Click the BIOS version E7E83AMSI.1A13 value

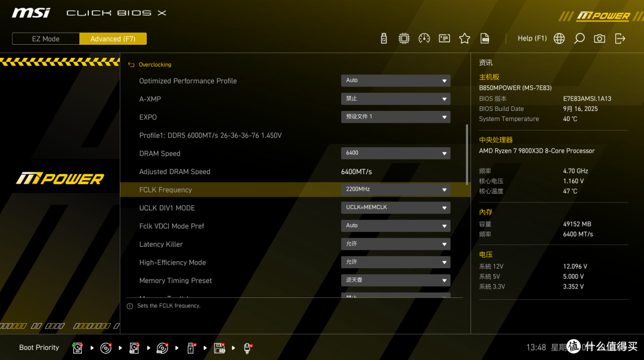[x=587, y=98]
